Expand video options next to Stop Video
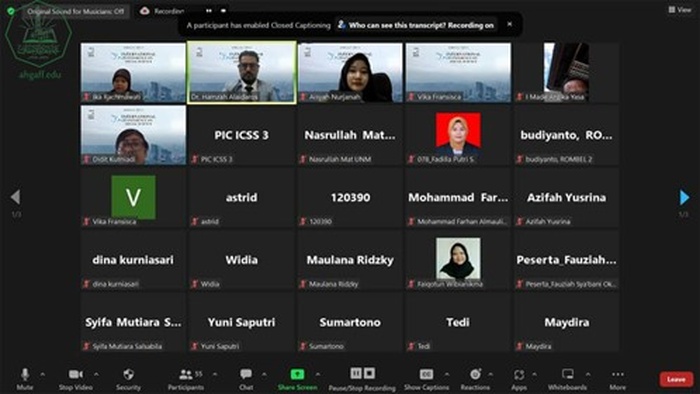Image resolution: width=700 pixels, height=394 pixels. pyautogui.click(x=96, y=374)
